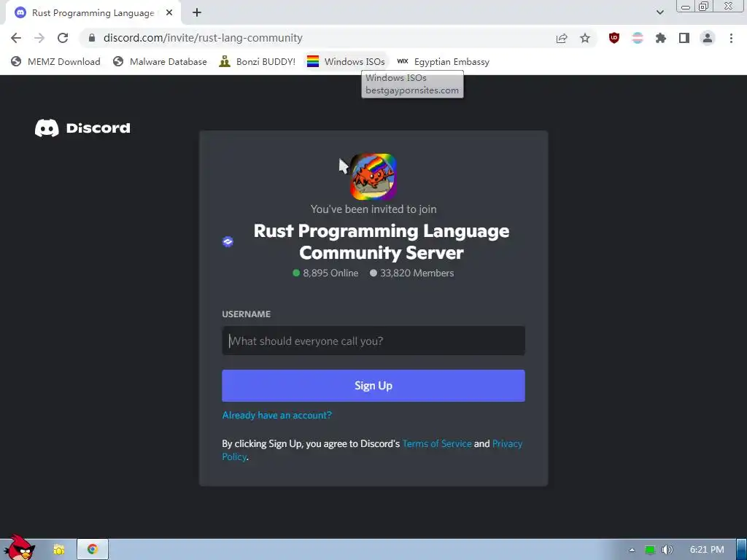Click the volume speaker tray icon
Viewport: 747px width, 560px height.
coord(667,550)
